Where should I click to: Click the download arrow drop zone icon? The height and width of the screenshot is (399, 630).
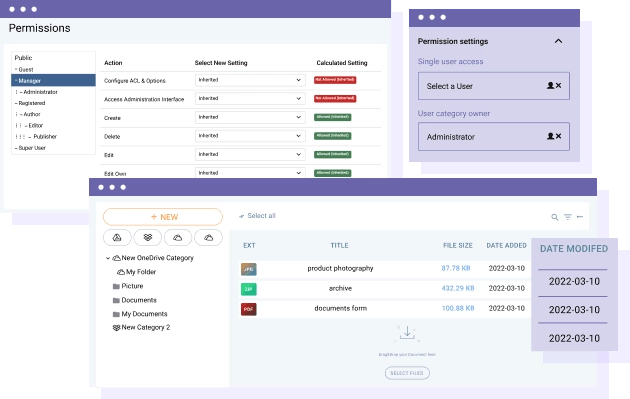407,333
